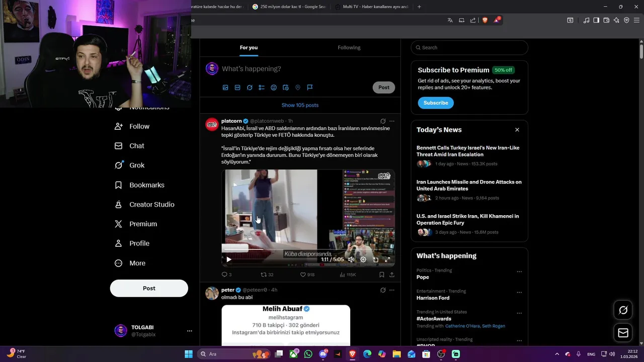644x362 pixels.
Task: Click the Search box
Action: pos(469,47)
